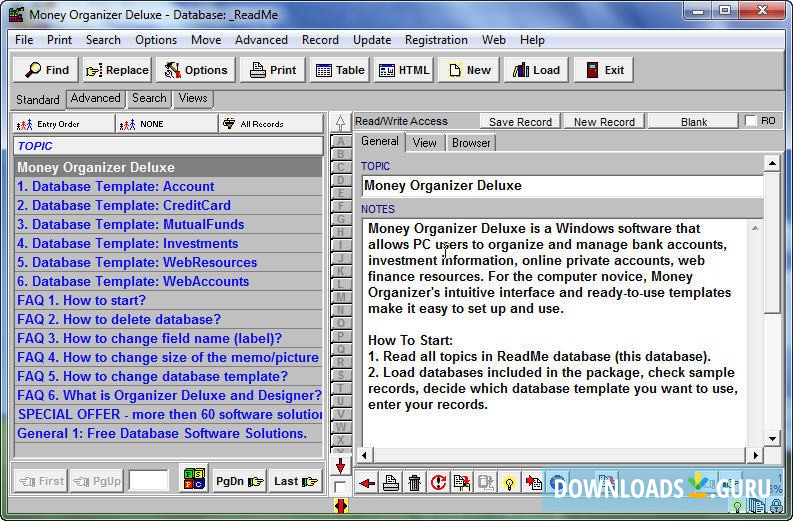
Task: Open the NONE secondary sort selector
Action: [167, 124]
